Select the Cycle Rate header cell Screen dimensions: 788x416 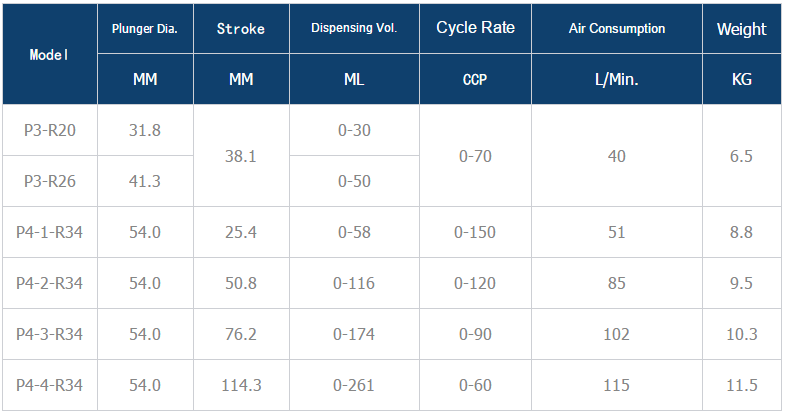point(475,28)
